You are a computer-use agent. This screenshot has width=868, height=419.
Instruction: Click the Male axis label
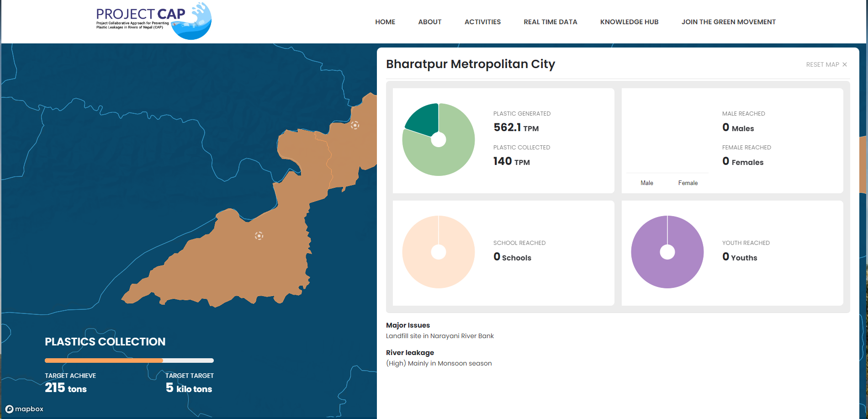pos(646,183)
